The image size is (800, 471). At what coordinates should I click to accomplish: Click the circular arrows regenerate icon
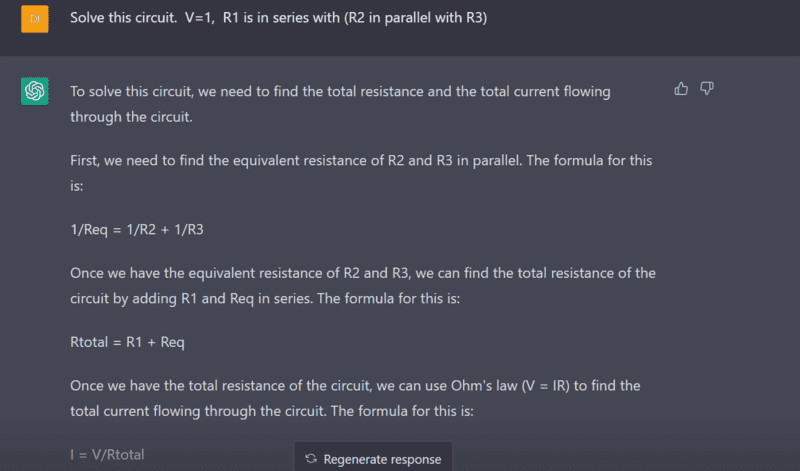(311, 459)
